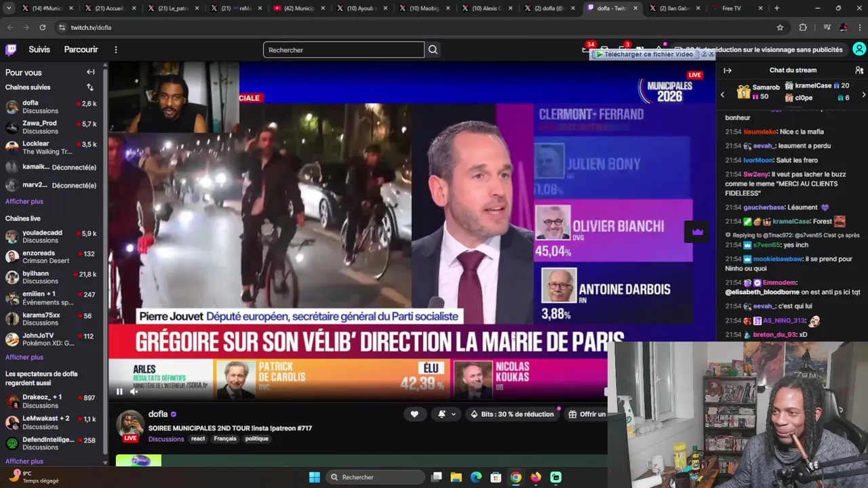Open the Zawa_Prod channel
The height and width of the screenshot is (488, 868).
(52, 127)
